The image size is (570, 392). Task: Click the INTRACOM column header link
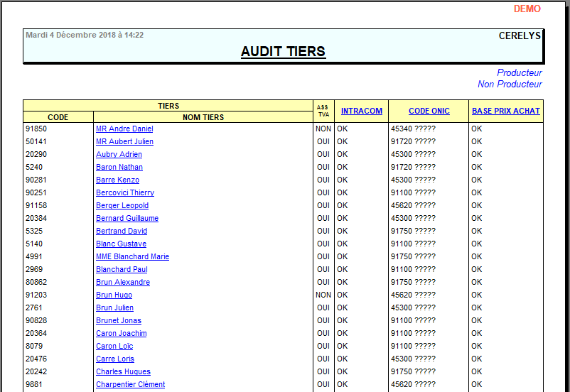[362, 111]
